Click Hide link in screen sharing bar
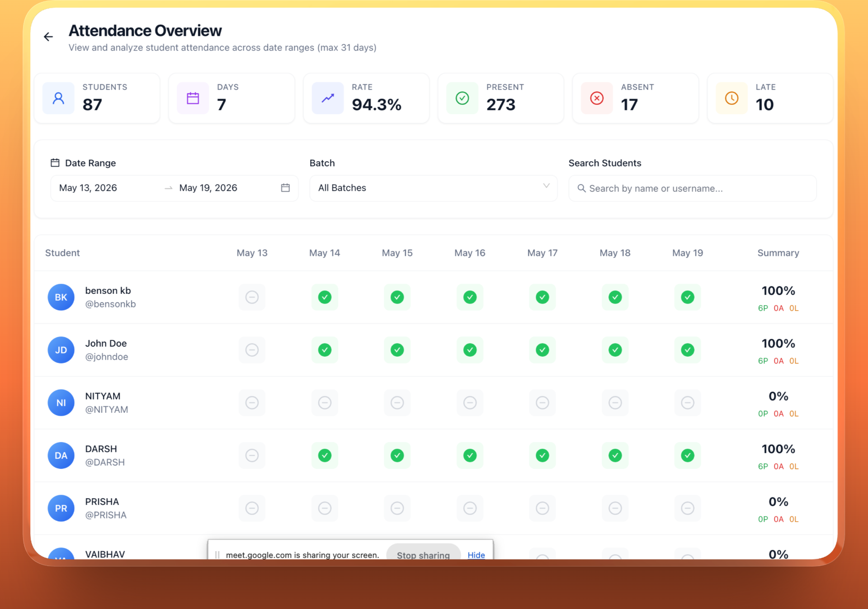868x609 pixels. [x=476, y=555]
